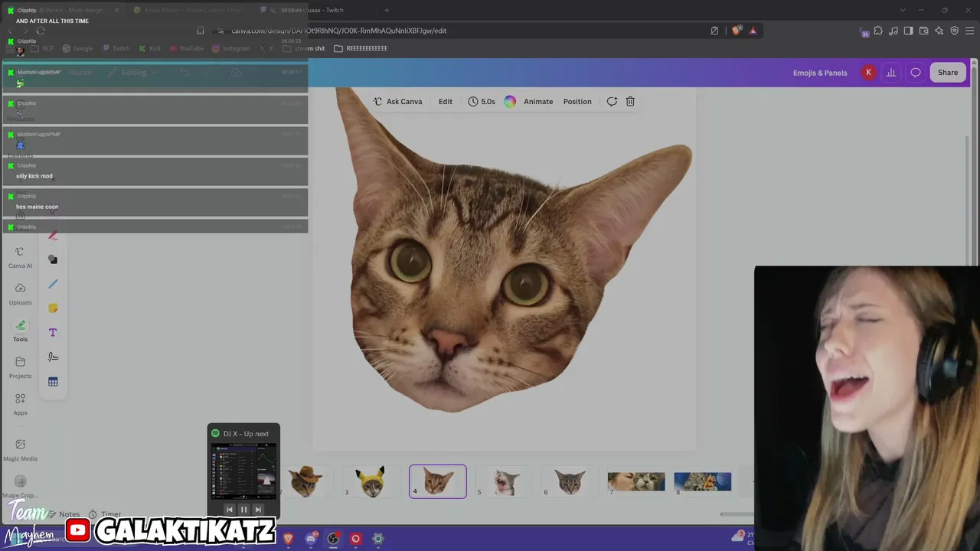Click the Share button
Screen dimensions: 980x551
[948, 73]
